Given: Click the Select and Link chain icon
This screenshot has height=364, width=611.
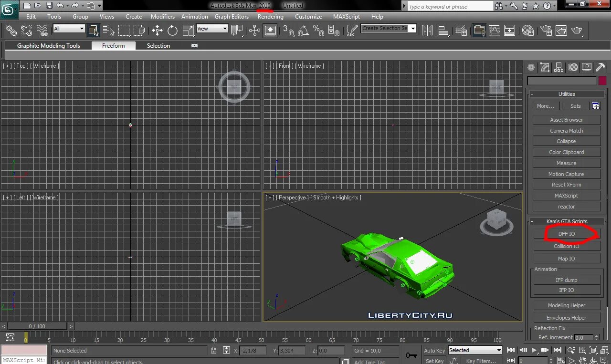Looking at the screenshot, I should point(11,31).
